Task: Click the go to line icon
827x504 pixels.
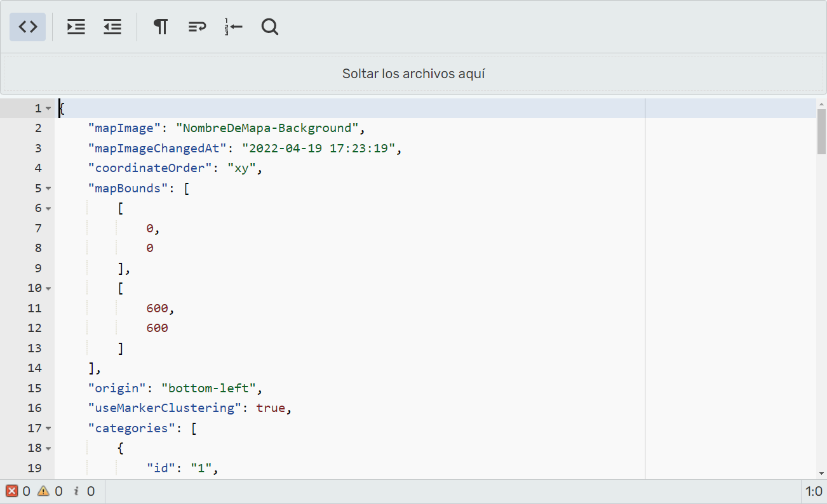Action: pos(233,27)
